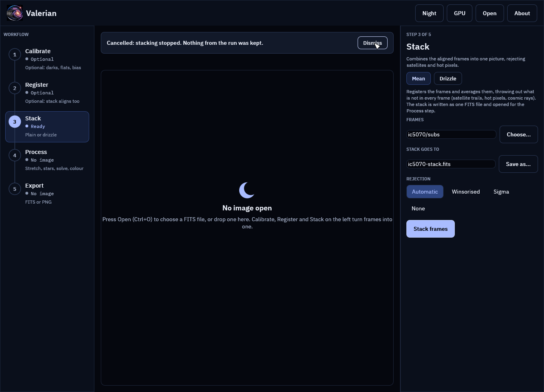The image size is (544, 392).
Task: Open a FITS file with Open button
Action: click(x=490, y=13)
